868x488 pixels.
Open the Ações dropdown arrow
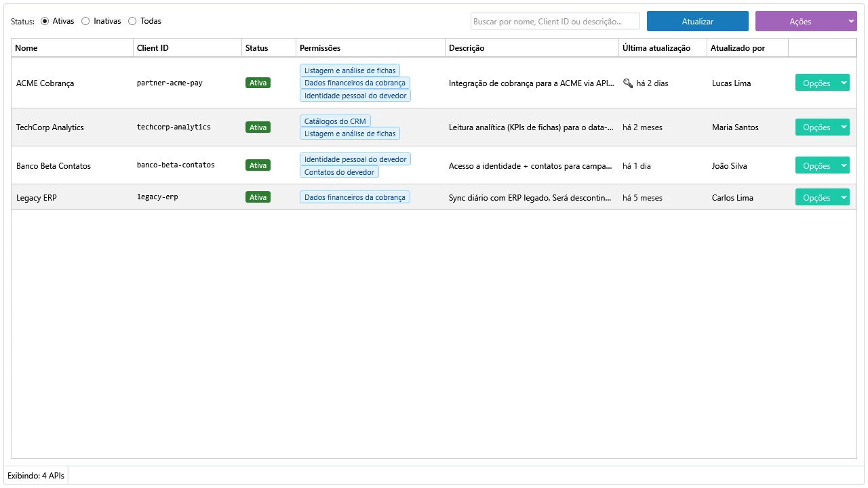pos(852,21)
